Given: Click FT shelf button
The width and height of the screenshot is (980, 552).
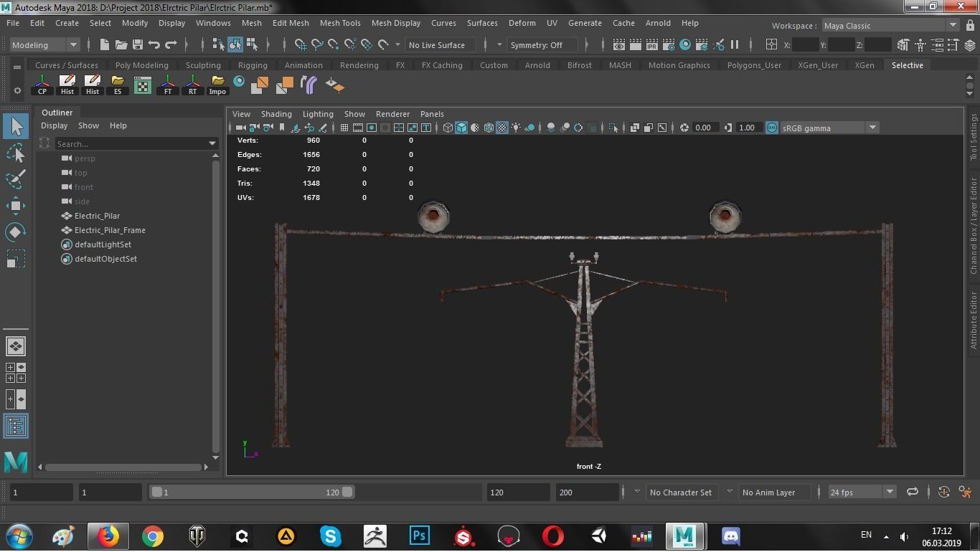Looking at the screenshot, I should click(x=168, y=85).
